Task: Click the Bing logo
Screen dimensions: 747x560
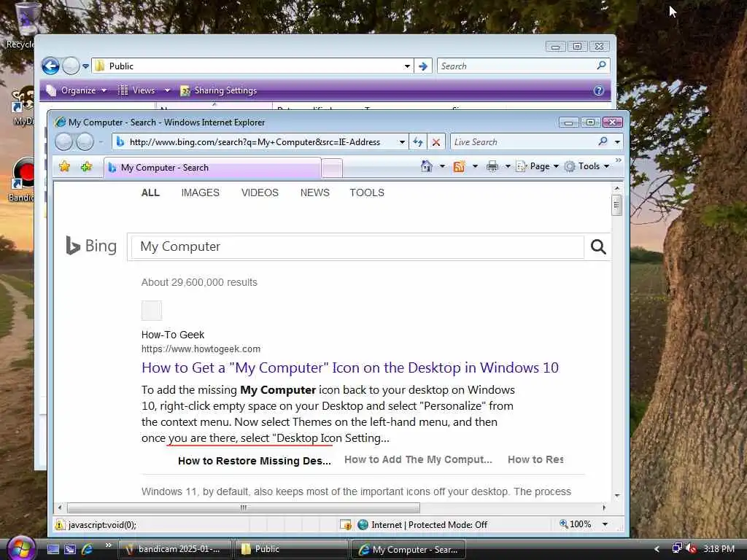Action: click(x=91, y=246)
